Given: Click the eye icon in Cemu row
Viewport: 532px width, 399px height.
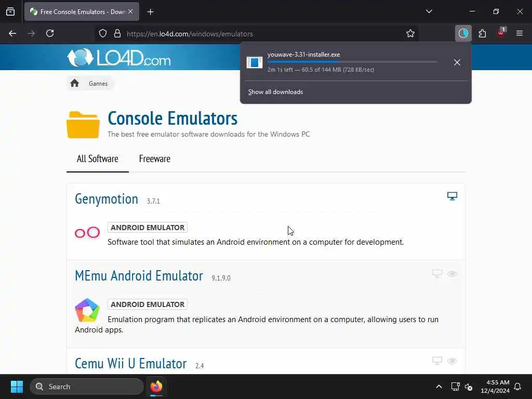Looking at the screenshot, I should coord(452,361).
